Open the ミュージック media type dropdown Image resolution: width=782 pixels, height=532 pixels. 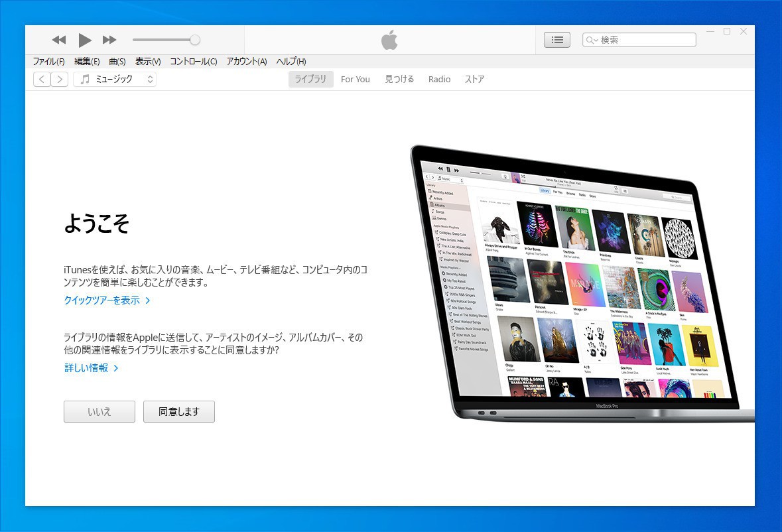[x=115, y=80]
